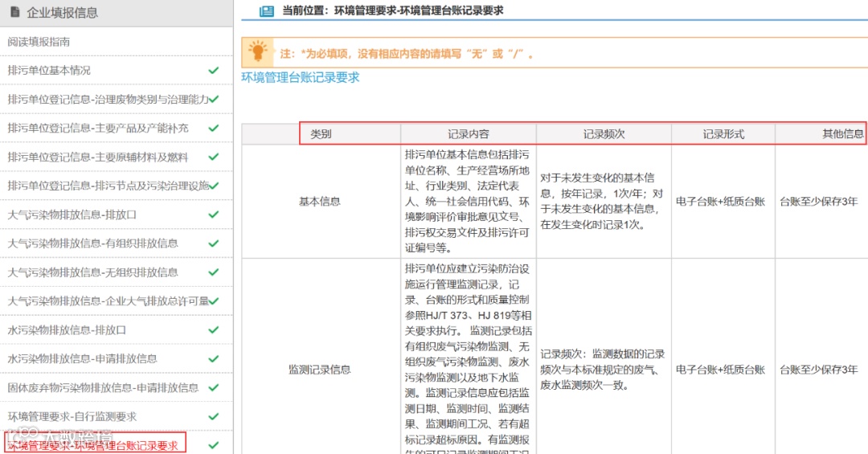Click checkmark beside 自行监测要求

pos(214,416)
